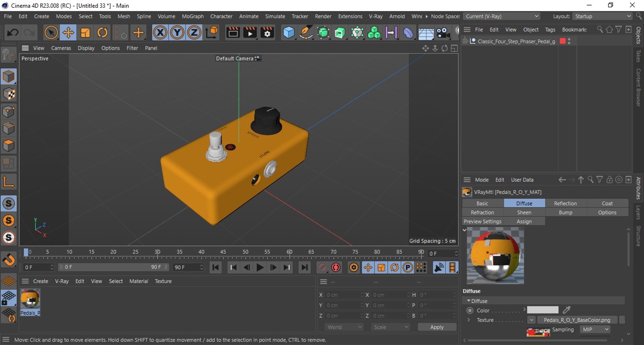Viewport: 644px width, 345px height.
Task: Select the Pedals_R material thumbnail
Action: pos(30,299)
